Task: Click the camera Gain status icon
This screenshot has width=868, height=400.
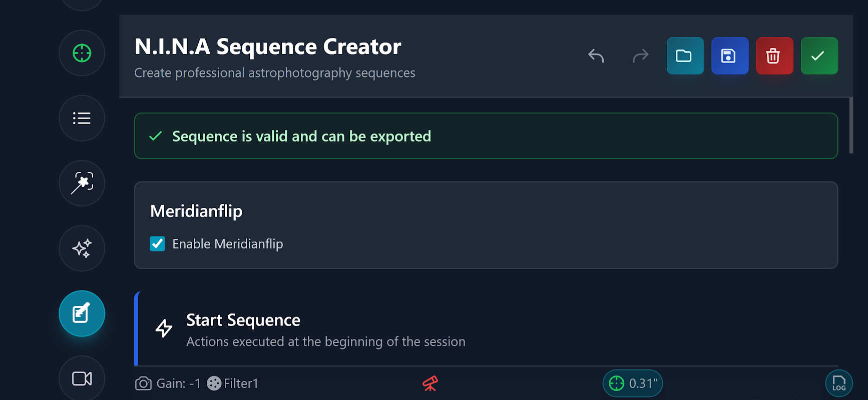Action: pos(143,383)
